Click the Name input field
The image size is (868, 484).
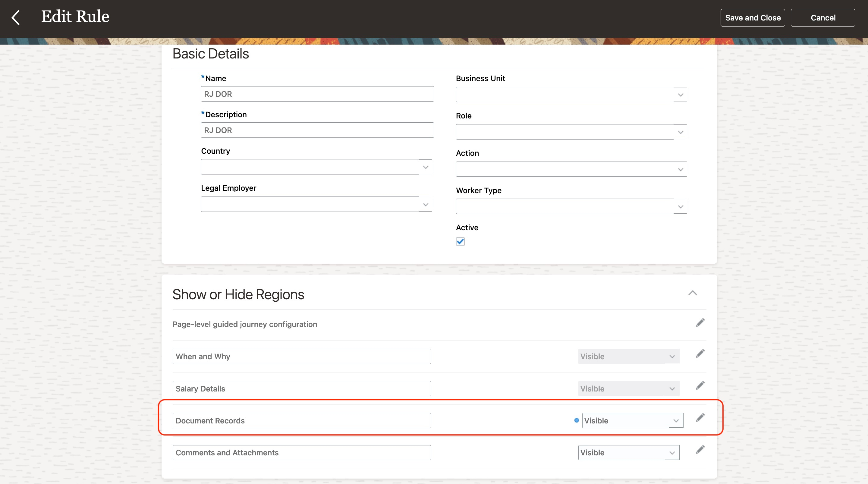[x=317, y=94]
